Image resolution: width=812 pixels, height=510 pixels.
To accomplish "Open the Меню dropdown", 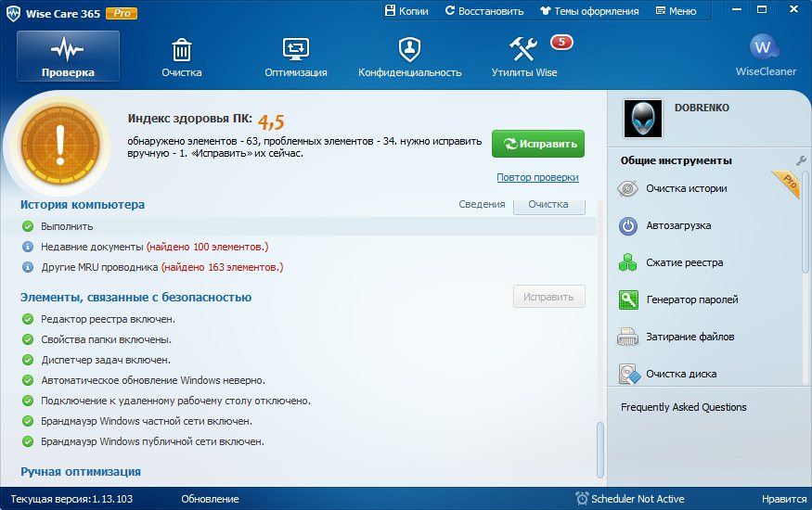I will 676,11.
